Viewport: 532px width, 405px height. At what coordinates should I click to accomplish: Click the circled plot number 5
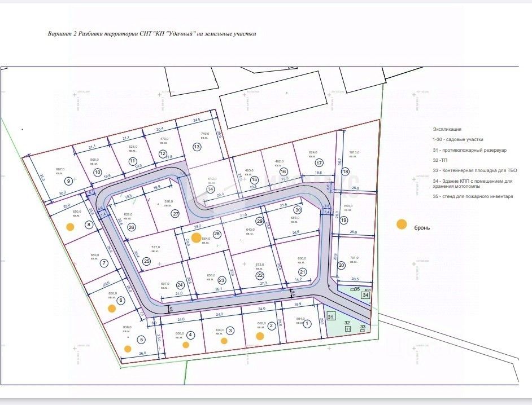[x=142, y=340]
